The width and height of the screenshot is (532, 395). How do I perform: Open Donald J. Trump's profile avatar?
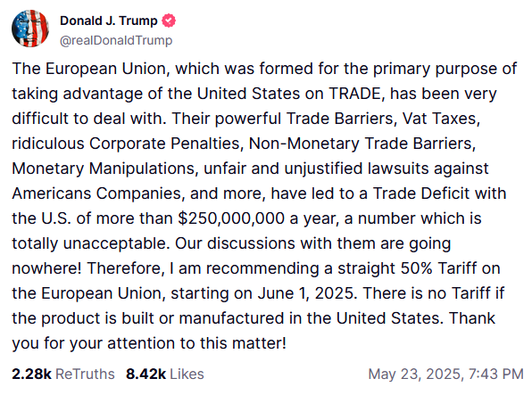click(x=30, y=29)
